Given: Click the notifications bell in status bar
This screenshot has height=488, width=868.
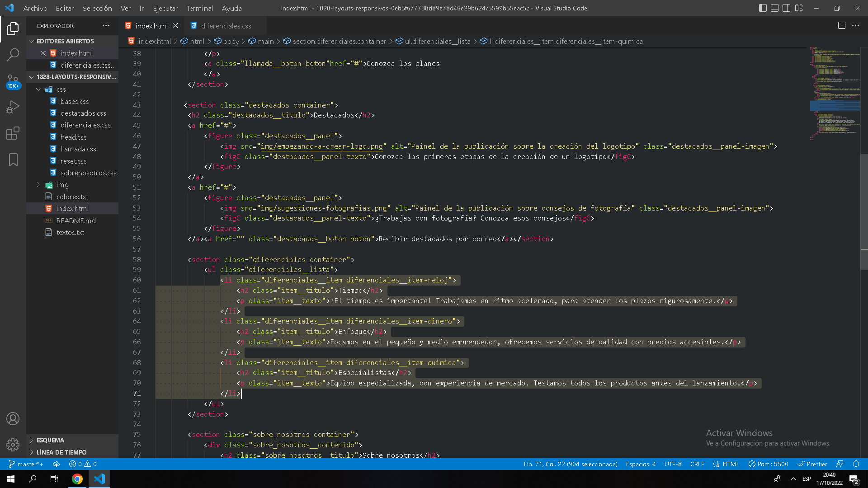Looking at the screenshot, I should pos(856,464).
